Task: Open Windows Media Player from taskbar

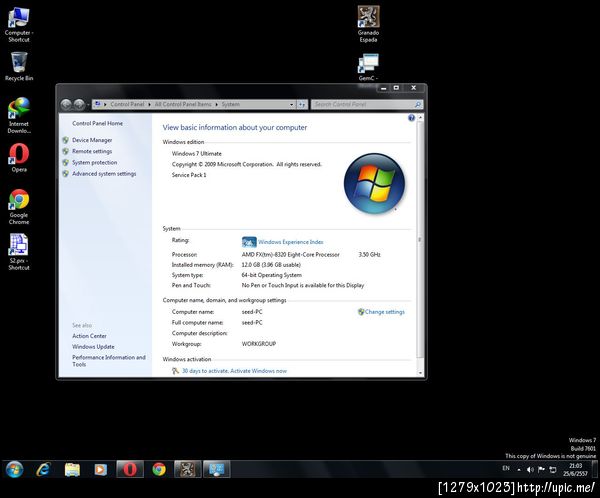Action: pyautogui.click(x=101, y=469)
